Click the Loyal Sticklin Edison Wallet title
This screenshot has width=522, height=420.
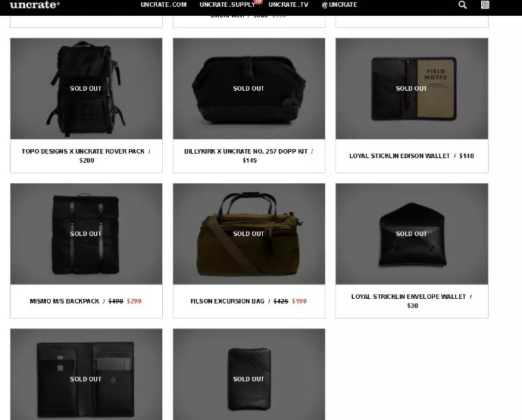coord(399,156)
